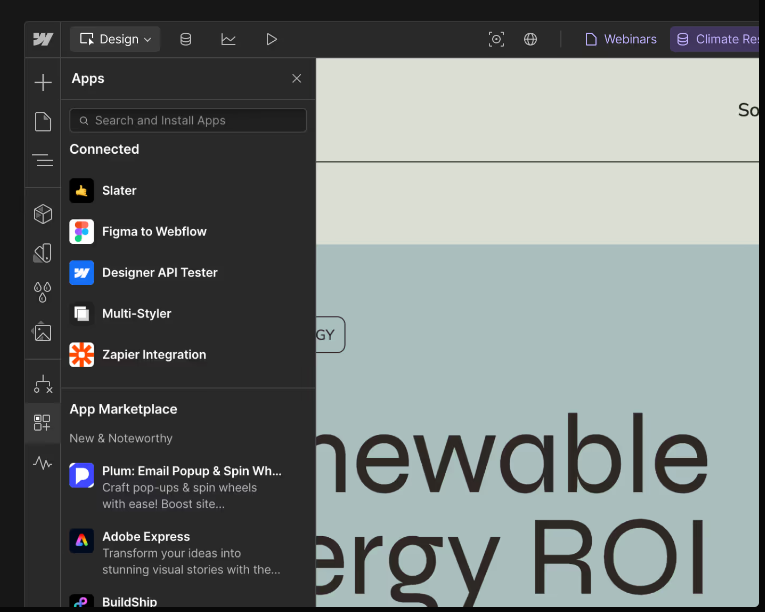765x612 pixels.
Task: Open the Navigator panel icon
Action: (x=43, y=160)
